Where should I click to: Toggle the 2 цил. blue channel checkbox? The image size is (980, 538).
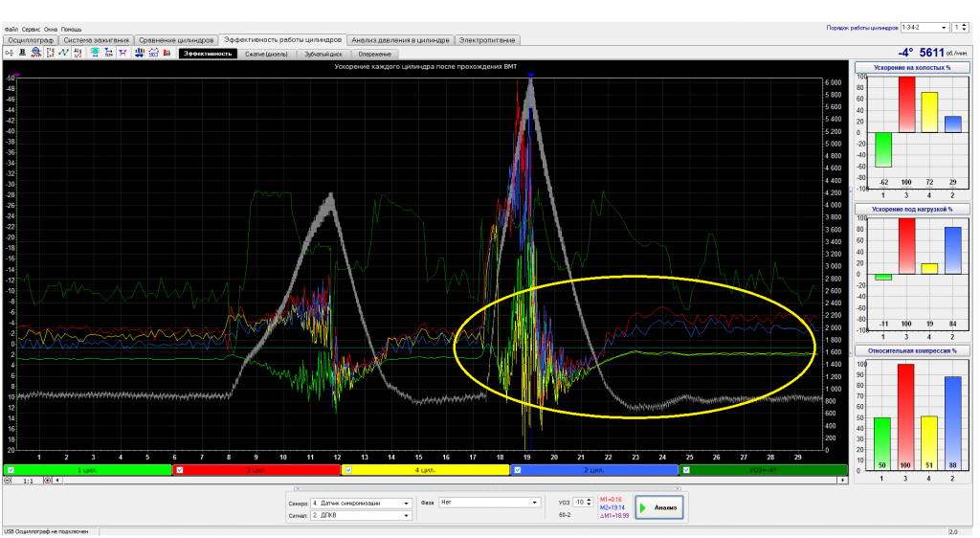click(518, 470)
